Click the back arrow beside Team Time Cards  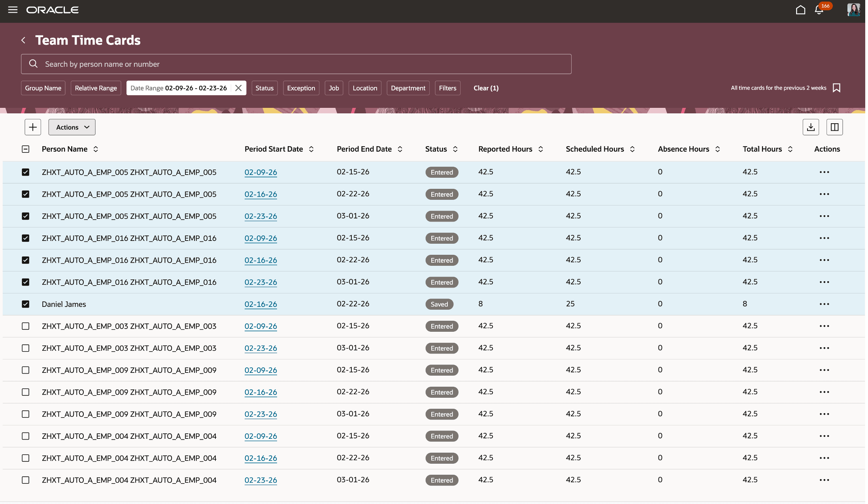[23, 40]
